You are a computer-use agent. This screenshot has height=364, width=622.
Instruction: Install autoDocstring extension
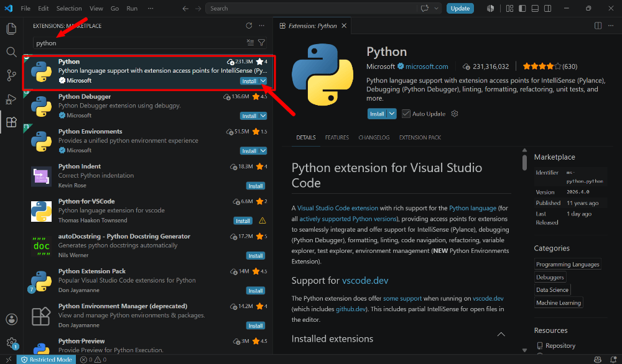pyautogui.click(x=256, y=255)
